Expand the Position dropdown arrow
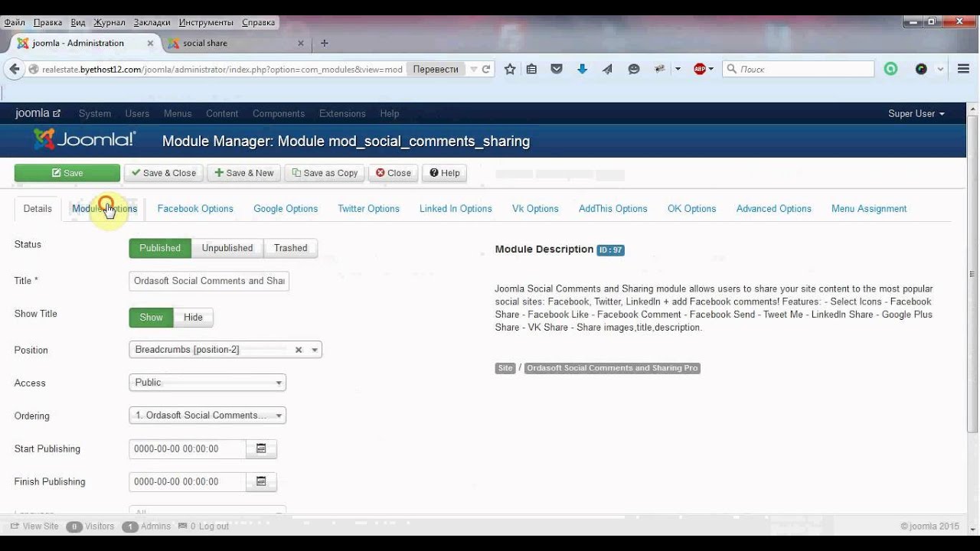 coord(315,350)
